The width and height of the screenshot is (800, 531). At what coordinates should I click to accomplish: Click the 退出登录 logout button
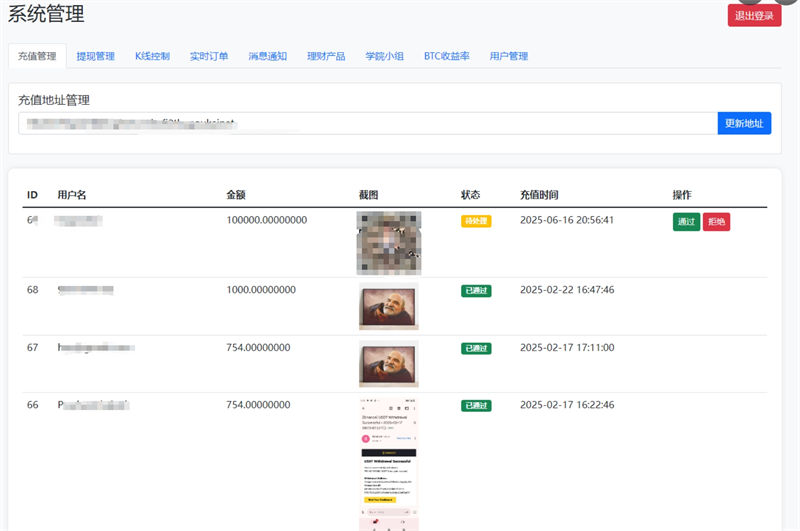tap(754, 15)
